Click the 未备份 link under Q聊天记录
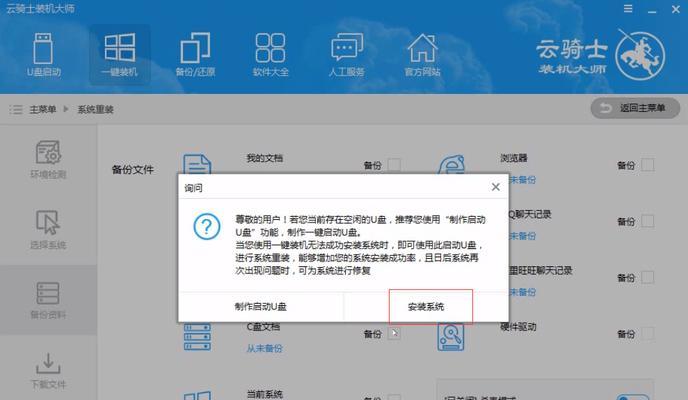 [x=523, y=236]
